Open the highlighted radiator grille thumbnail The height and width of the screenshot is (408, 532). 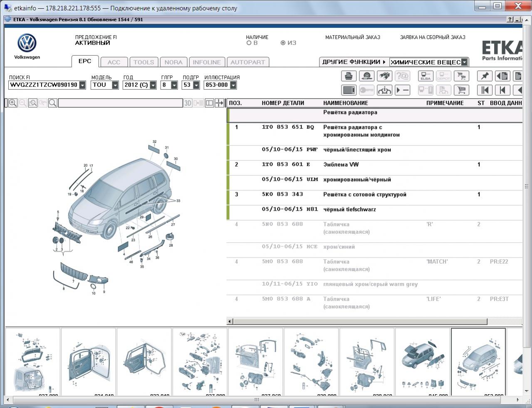[478, 361]
